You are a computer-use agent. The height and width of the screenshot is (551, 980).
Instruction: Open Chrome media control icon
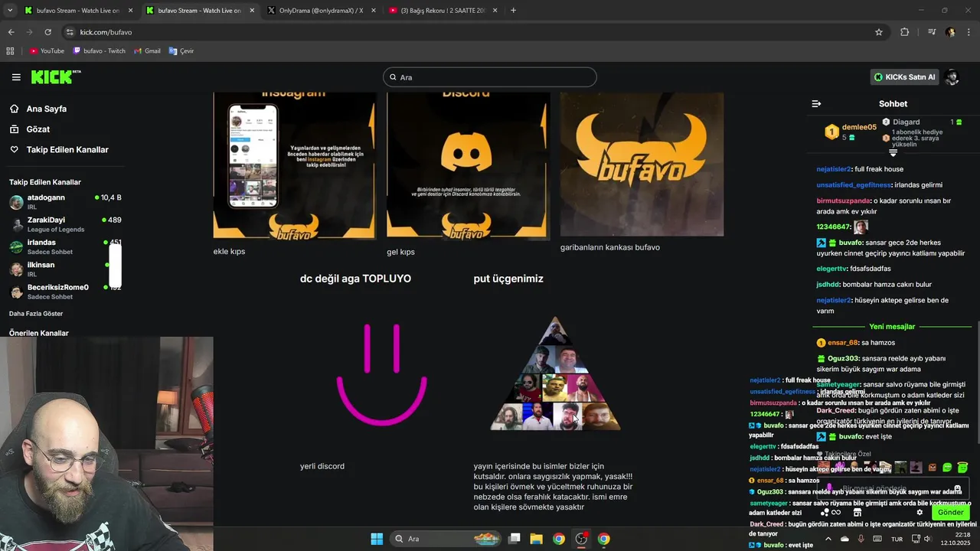(932, 32)
